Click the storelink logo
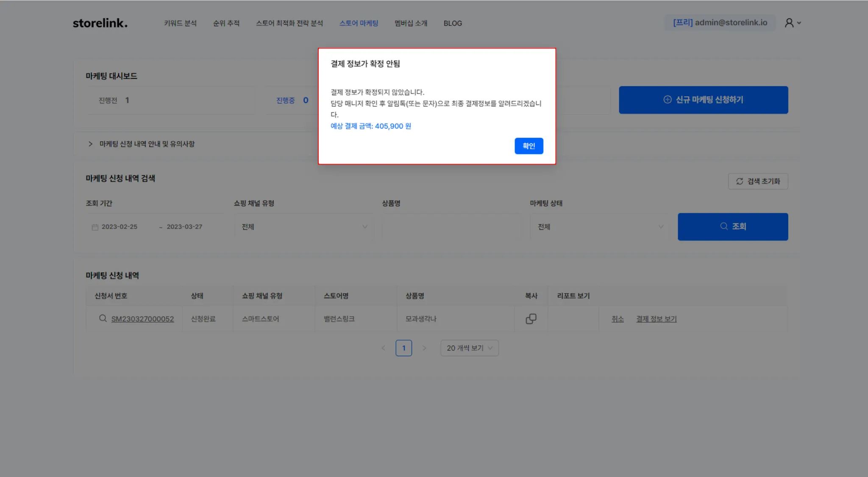This screenshot has width=868, height=477. coord(100,23)
